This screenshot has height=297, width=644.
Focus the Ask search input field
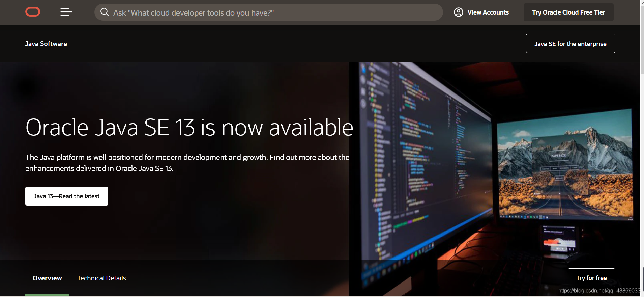point(268,12)
